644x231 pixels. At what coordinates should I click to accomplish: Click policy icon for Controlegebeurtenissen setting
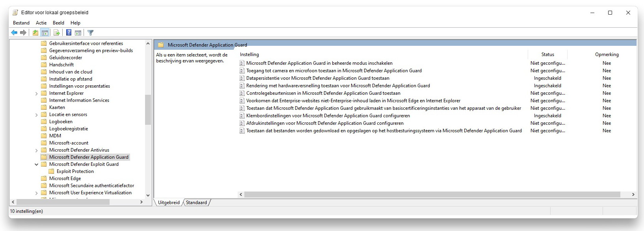[x=242, y=93]
